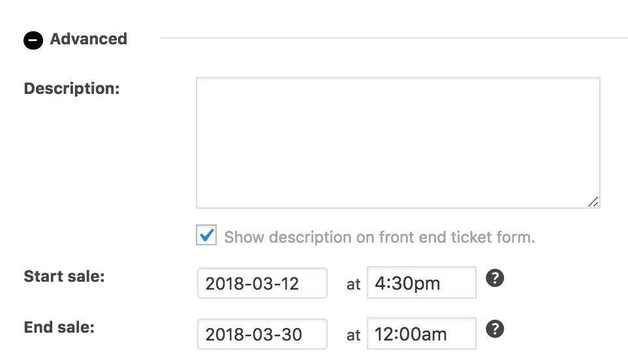Open the Start sale time field 4:30pm
This screenshot has height=364, width=628.
pos(421,283)
